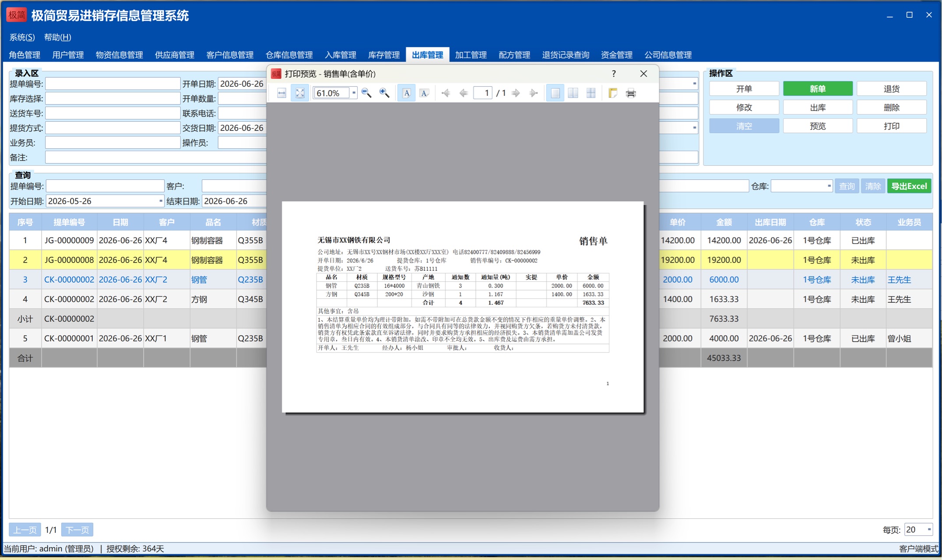Screen dimensions: 942x560
Task: Click the 开单 button
Action: [744, 89]
